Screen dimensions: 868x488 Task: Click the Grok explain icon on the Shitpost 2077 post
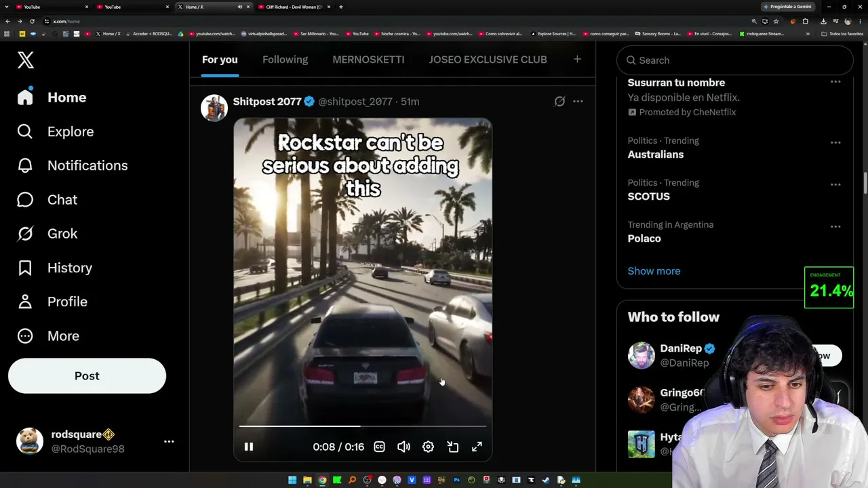pyautogui.click(x=559, y=101)
